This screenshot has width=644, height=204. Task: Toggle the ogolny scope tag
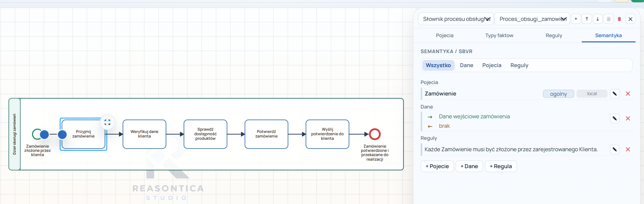tap(558, 94)
